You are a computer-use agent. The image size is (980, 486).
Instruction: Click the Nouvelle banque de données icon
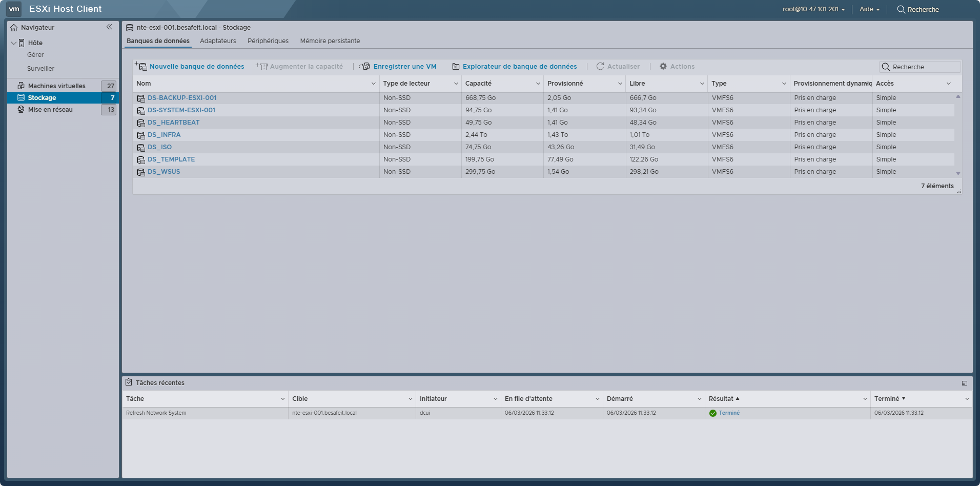tap(141, 66)
